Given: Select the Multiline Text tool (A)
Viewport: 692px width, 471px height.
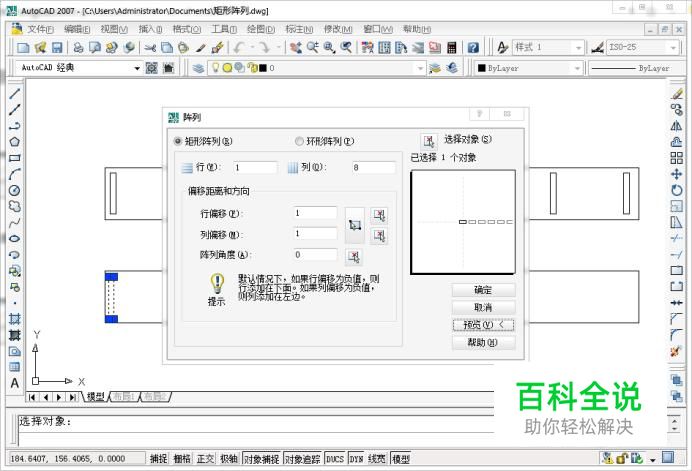Looking at the screenshot, I should pyautogui.click(x=15, y=383).
